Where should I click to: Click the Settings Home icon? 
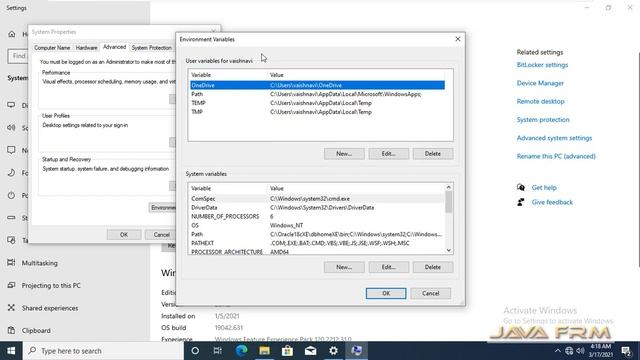12,34
